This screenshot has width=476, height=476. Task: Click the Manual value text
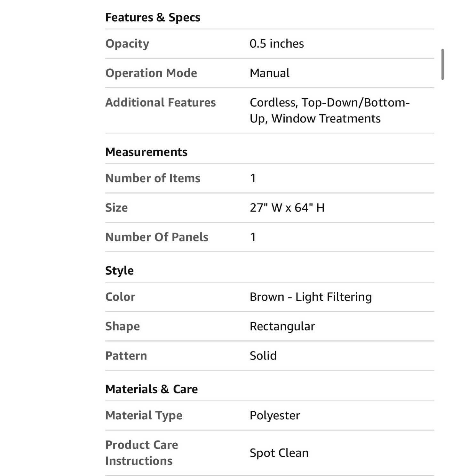[269, 73]
